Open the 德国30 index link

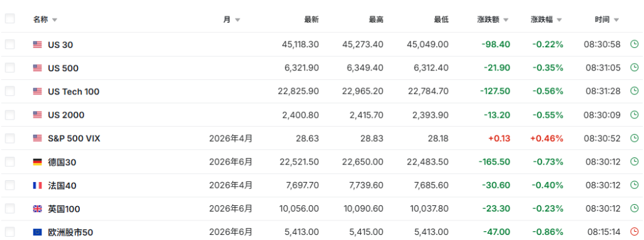point(62,162)
